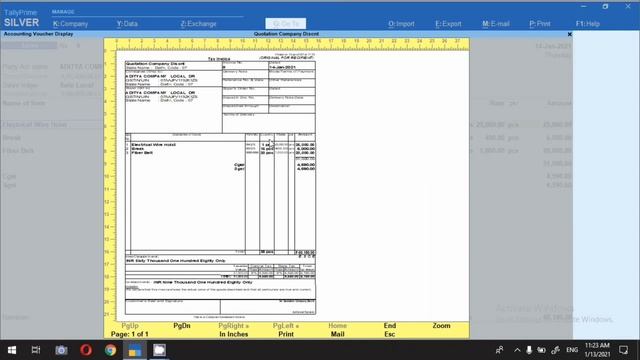
Task: Close the Quotation Company Discnt preview
Action: pyautogui.click(x=569, y=34)
